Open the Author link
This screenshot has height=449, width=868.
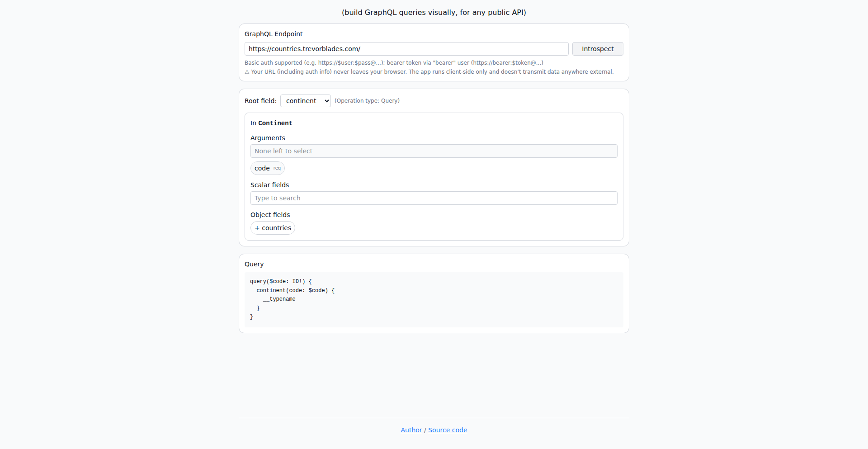411,430
